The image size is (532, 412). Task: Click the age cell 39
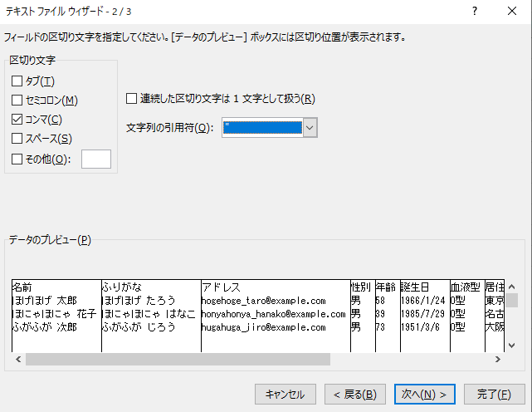coord(380,314)
